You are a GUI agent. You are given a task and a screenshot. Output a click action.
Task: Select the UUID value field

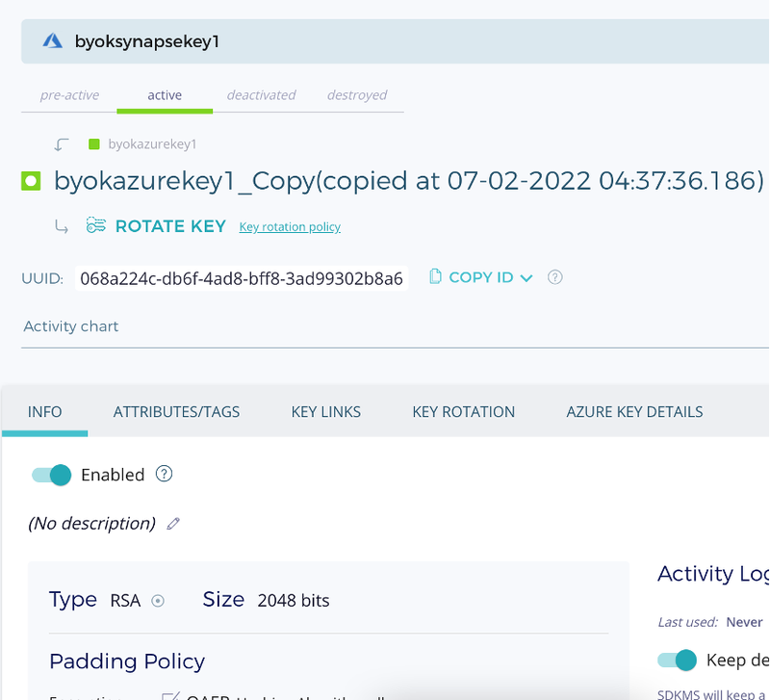coord(242,278)
